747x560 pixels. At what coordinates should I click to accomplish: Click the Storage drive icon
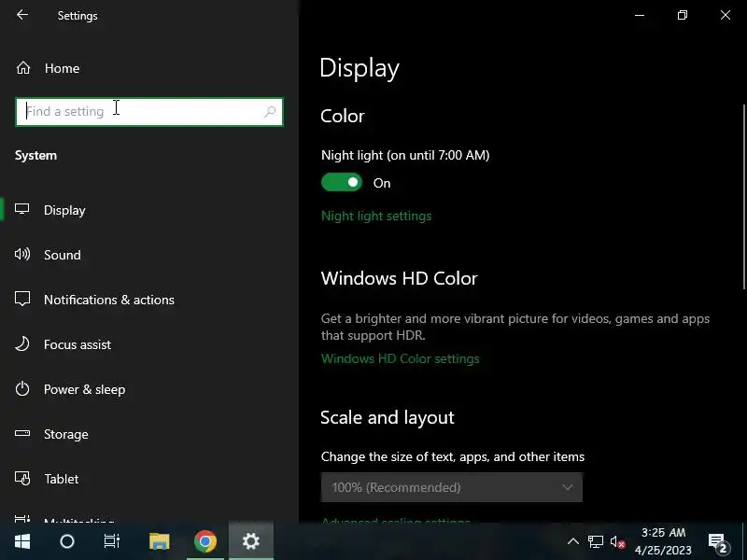coord(21,433)
